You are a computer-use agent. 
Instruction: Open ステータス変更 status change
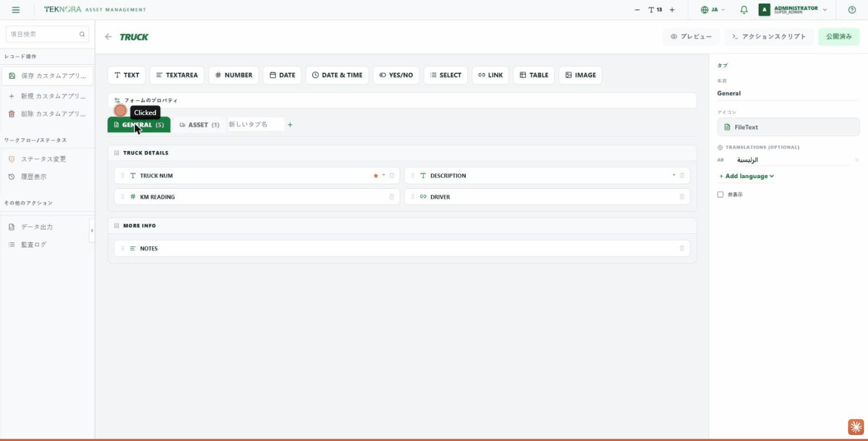click(47, 159)
